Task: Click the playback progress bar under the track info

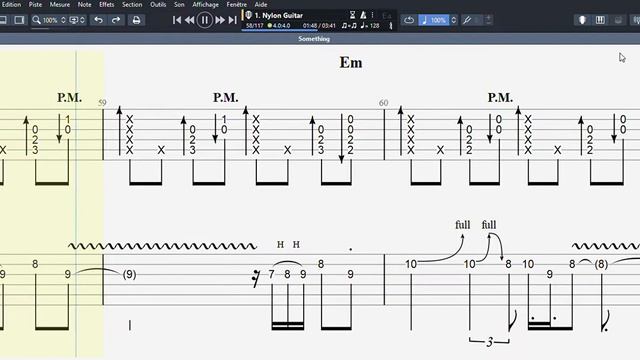Action: click(x=279, y=30)
